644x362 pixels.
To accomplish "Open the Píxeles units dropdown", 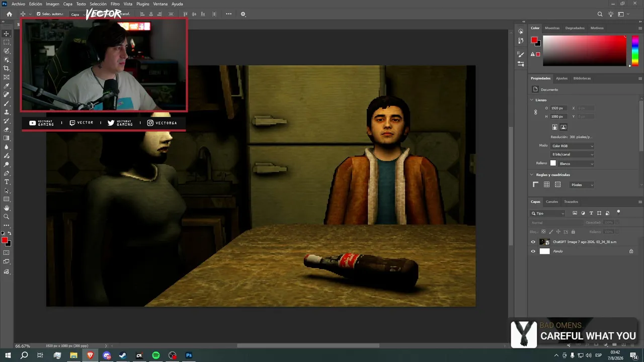I will (582, 185).
